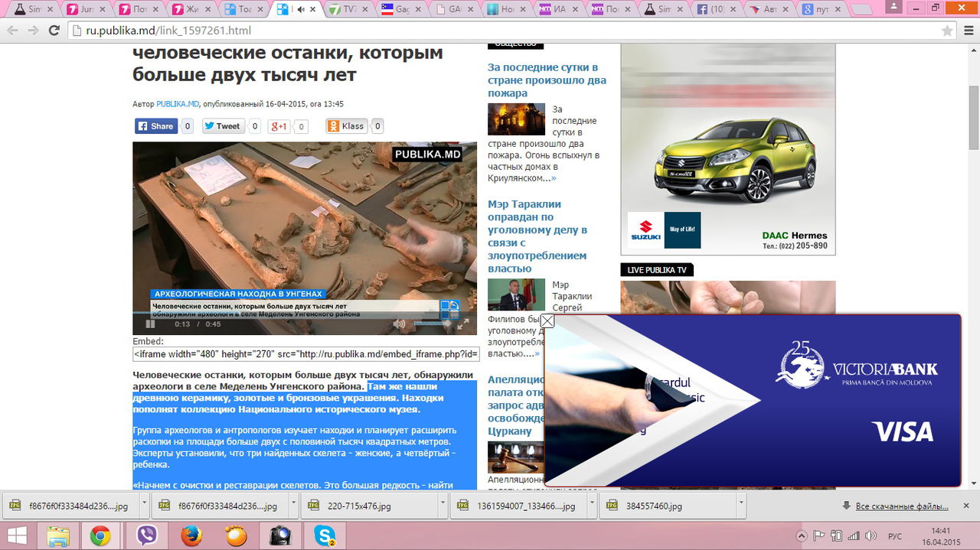The height and width of the screenshot is (550, 980).
Task: Open the Windows Start button
Action: (16, 535)
